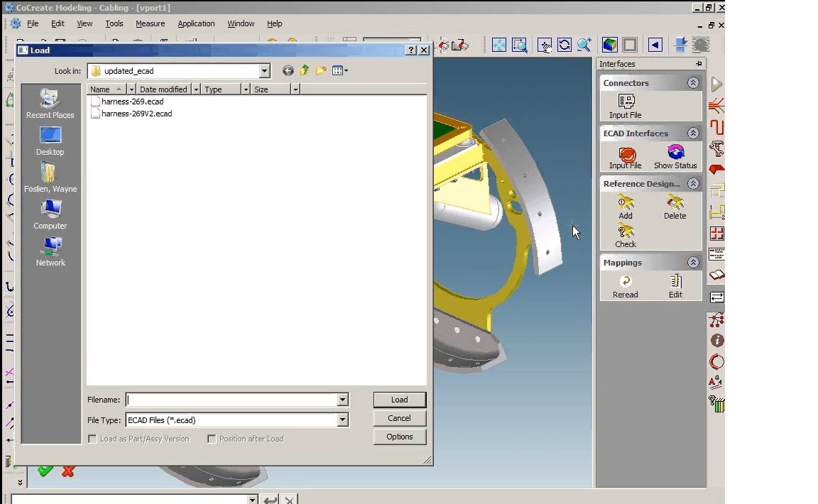The width and height of the screenshot is (818, 504).
Task: Open the Window menu
Action: click(241, 23)
